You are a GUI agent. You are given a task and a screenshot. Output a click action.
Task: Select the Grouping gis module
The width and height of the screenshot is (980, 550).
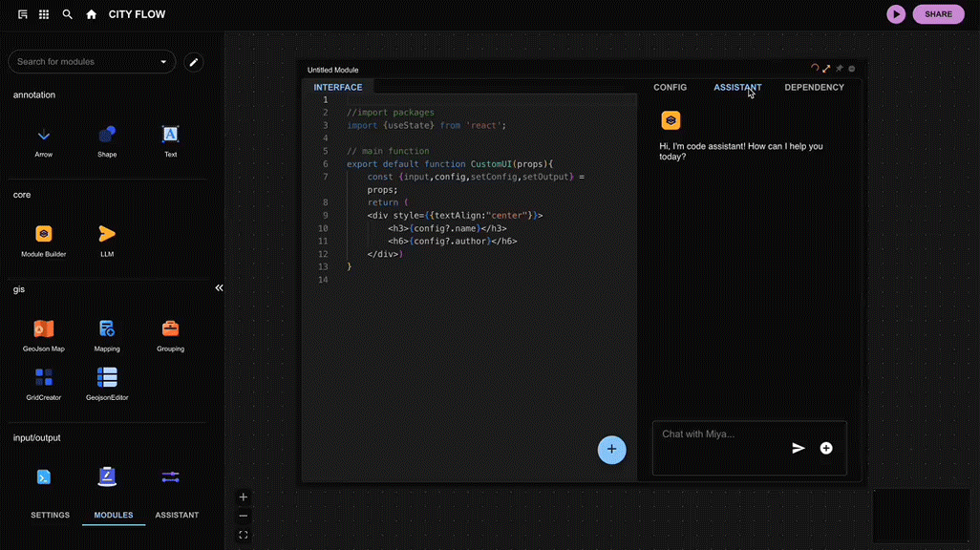[170, 335]
